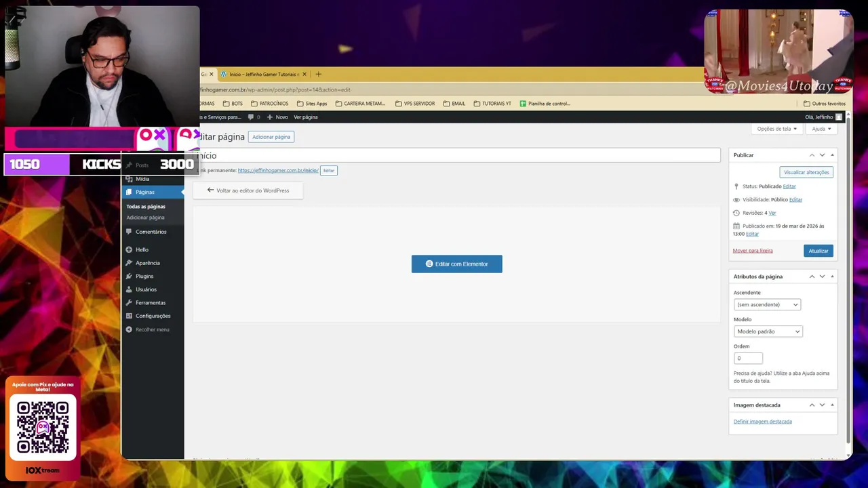Click the left arrow in Voltar ao editor

(x=210, y=190)
